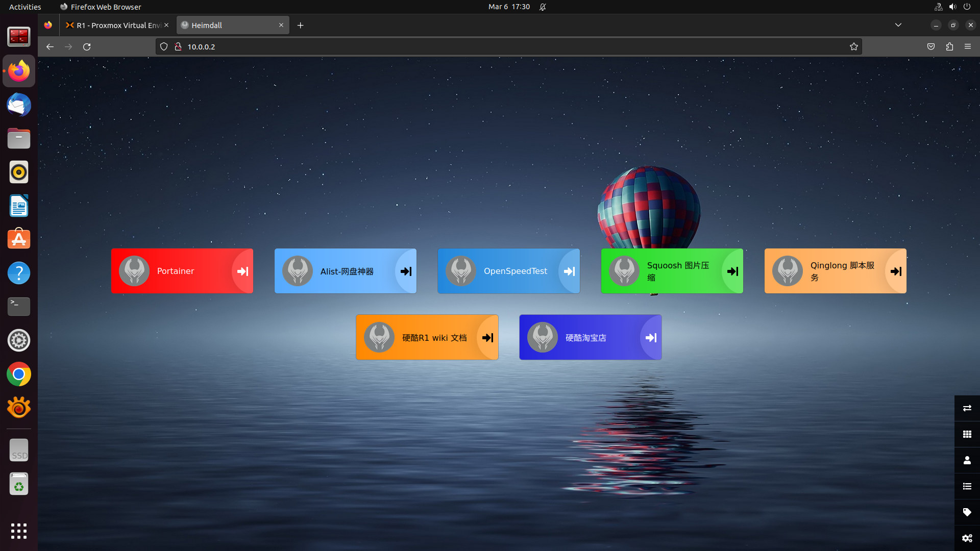Click the Alist-网盘神器 app logo
980x551 pixels.
298,271
